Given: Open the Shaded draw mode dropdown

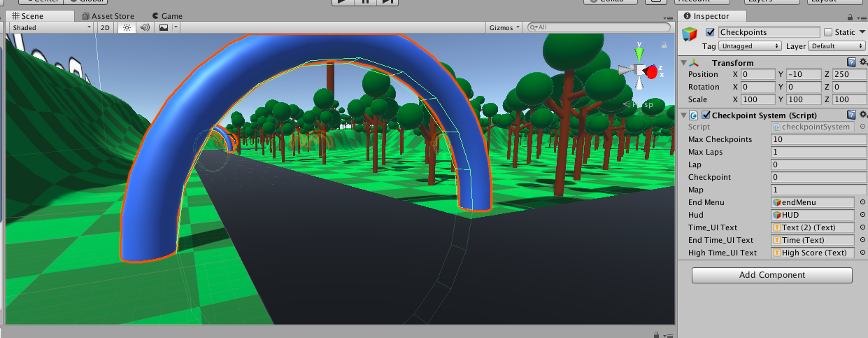Looking at the screenshot, I should (51, 27).
